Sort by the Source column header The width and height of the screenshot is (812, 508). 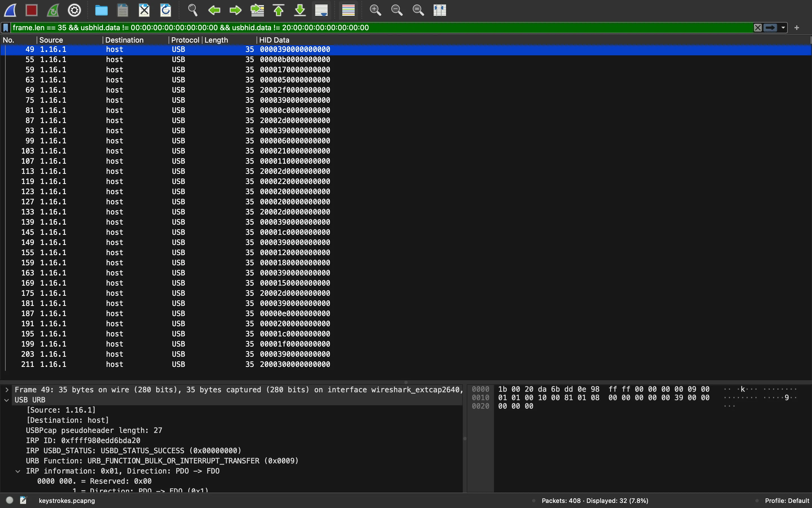(x=69, y=40)
